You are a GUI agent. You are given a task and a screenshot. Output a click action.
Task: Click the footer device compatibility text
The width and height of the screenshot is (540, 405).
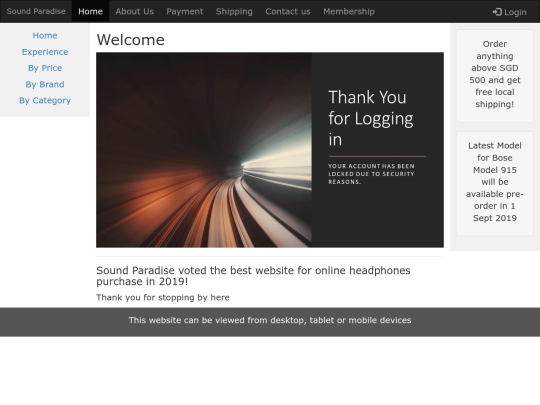click(x=270, y=320)
